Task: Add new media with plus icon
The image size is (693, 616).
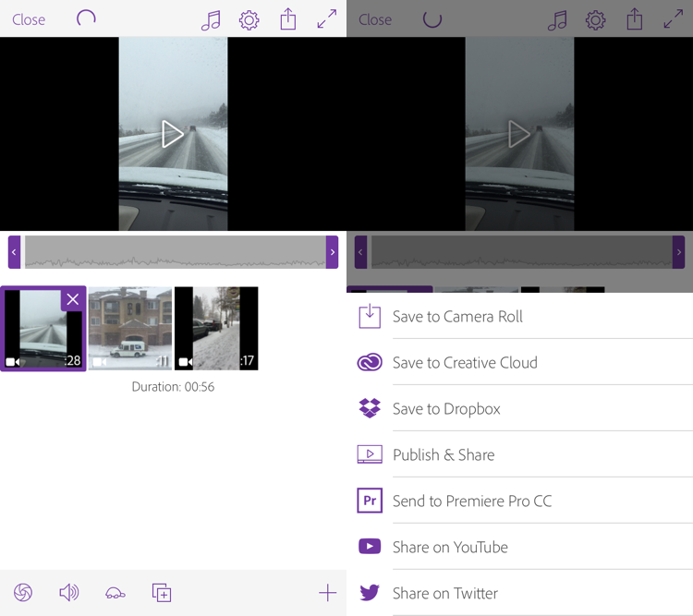Action: 327,593
